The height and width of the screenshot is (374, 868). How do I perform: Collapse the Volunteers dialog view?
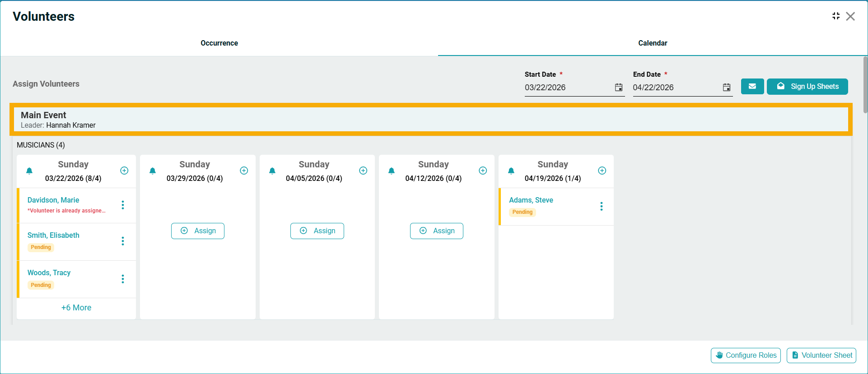coord(836,16)
